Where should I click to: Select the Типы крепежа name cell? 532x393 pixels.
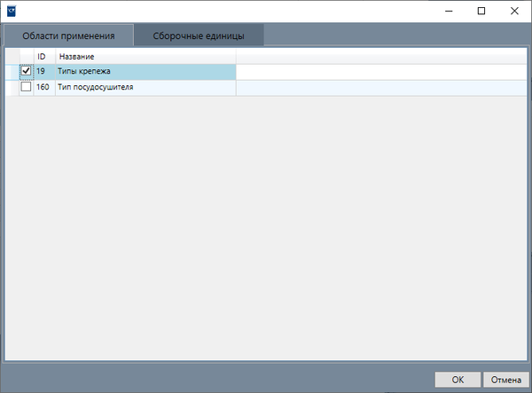(x=145, y=71)
